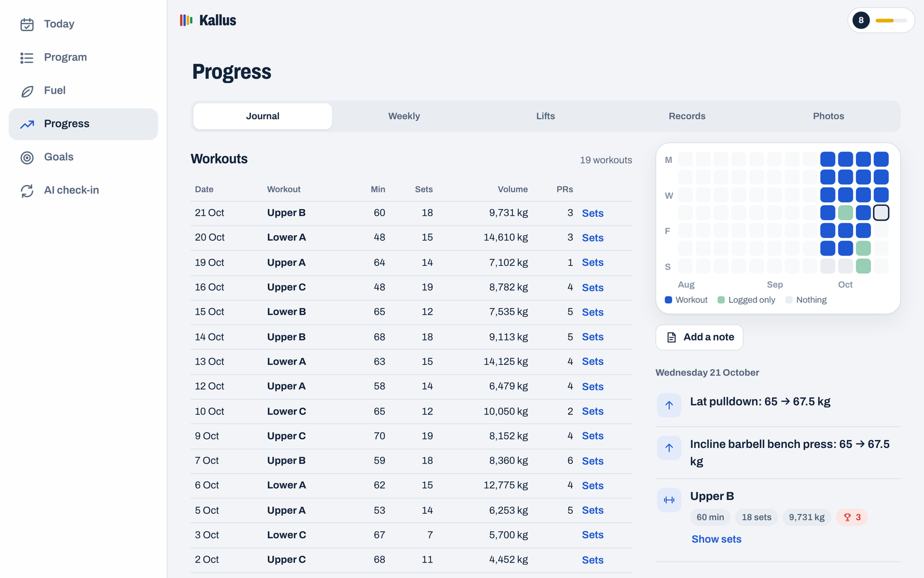Click the Progress trend-line icon
This screenshot has height=578, width=924.
tap(27, 124)
